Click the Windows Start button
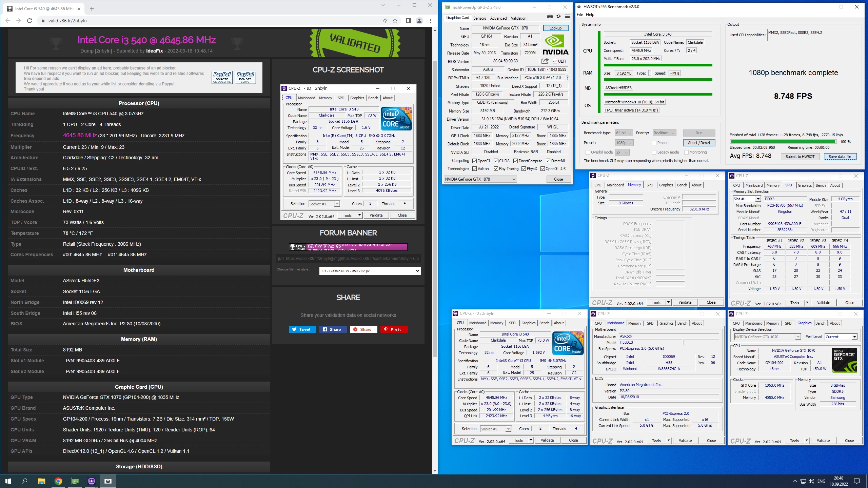 click(x=8, y=481)
